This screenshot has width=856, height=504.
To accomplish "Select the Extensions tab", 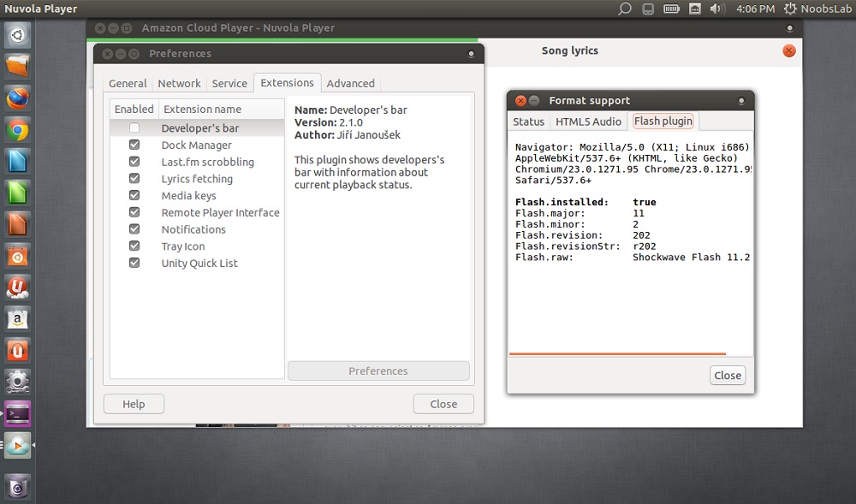I will pos(287,82).
